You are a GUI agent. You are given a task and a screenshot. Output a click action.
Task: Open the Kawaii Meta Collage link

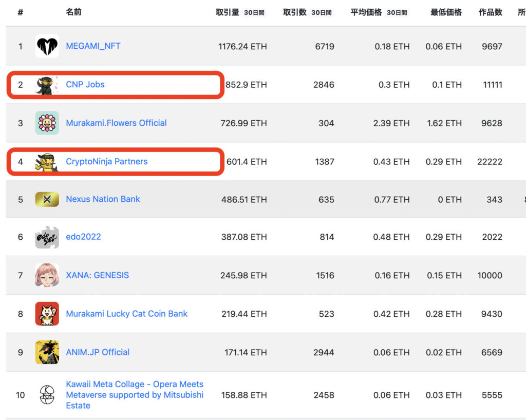(x=135, y=395)
